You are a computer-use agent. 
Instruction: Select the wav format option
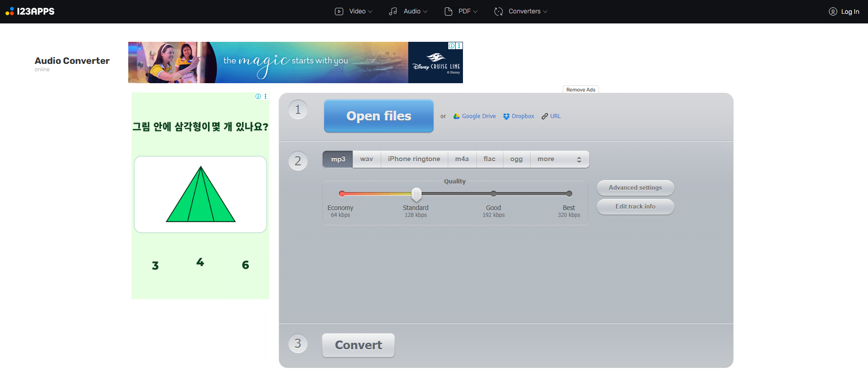(366, 159)
